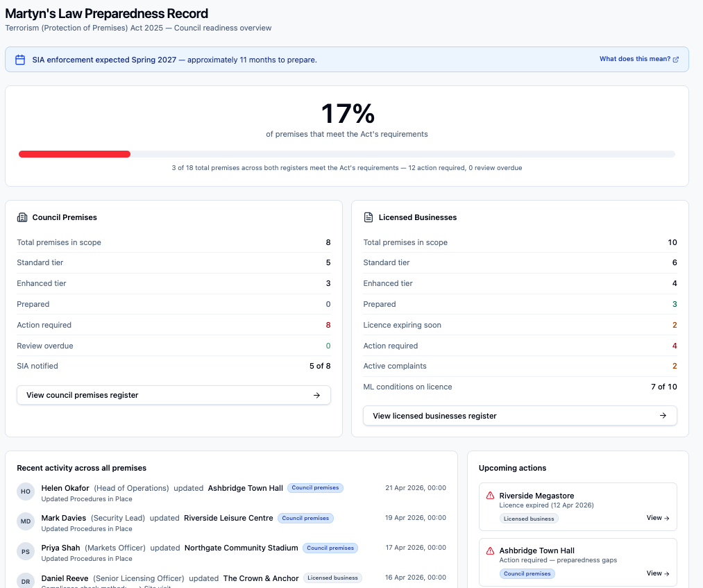Click the Licensed business tag beside The Crown & Anchor

click(x=332, y=578)
